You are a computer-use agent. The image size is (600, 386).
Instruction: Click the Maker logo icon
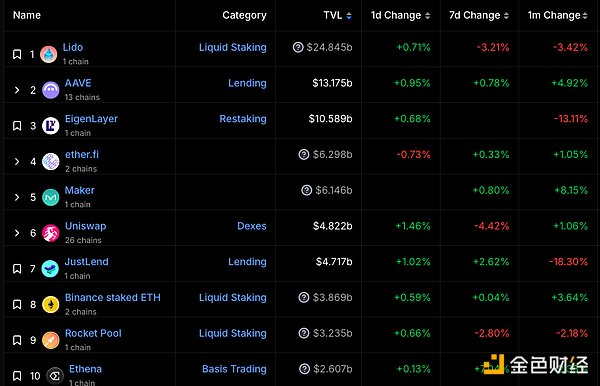click(51, 197)
